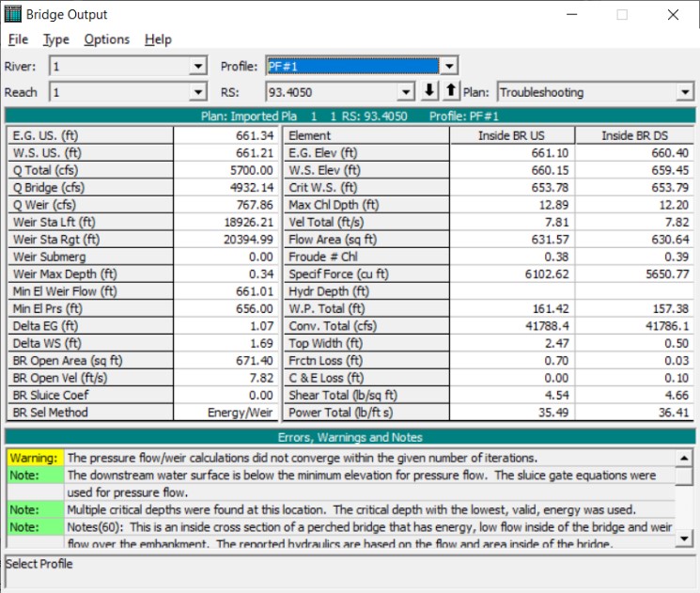Select the PF#1 profile field
This screenshot has height=593, width=700.
[x=352, y=67]
